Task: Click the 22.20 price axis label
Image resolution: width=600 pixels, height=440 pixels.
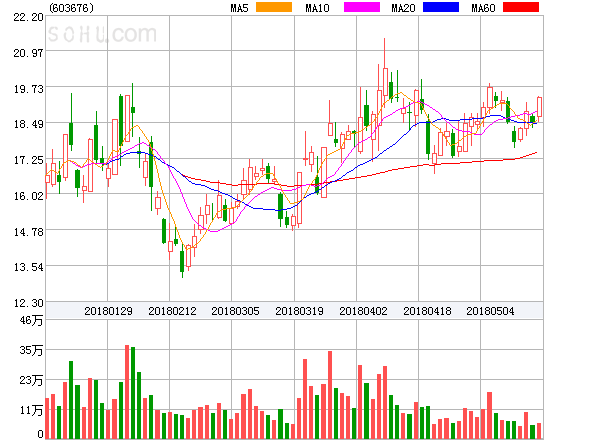Action: [28, 17]
